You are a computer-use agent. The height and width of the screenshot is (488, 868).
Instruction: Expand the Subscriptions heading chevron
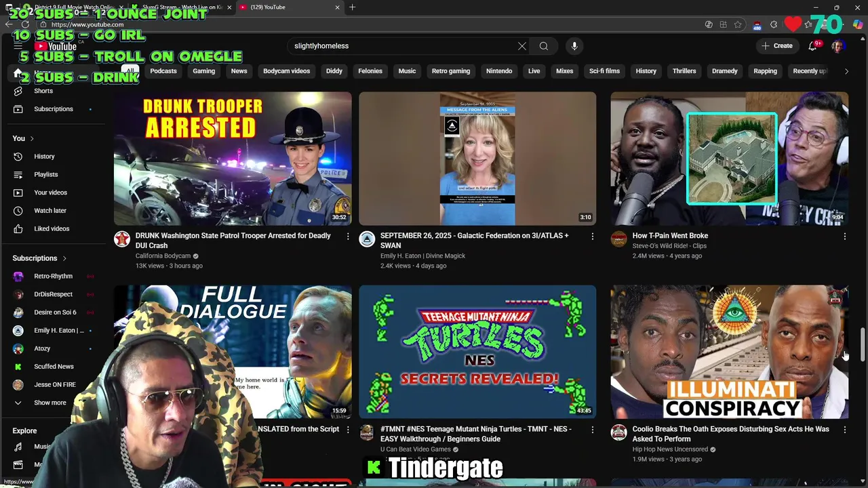tap(64, 258)
